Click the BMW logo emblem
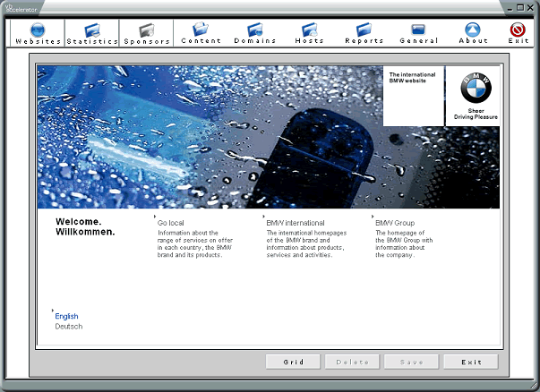The width and height of the screenshot is (540, 392). click(476, 88)
